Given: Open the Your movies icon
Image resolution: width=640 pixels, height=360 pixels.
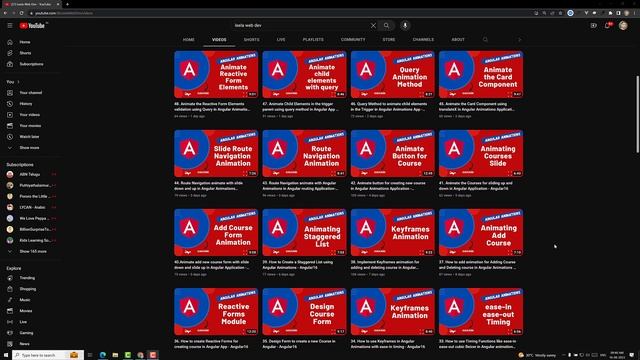Looking at the screenshot, I should coord(10,126).
